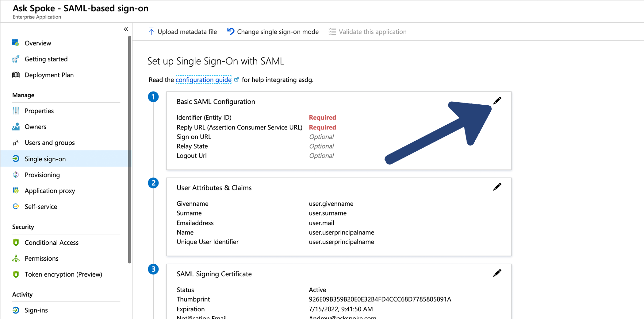This screenshot has width=644, height=319.
Task: Click the user.mail claim value
Action: [x=321, y=223]
